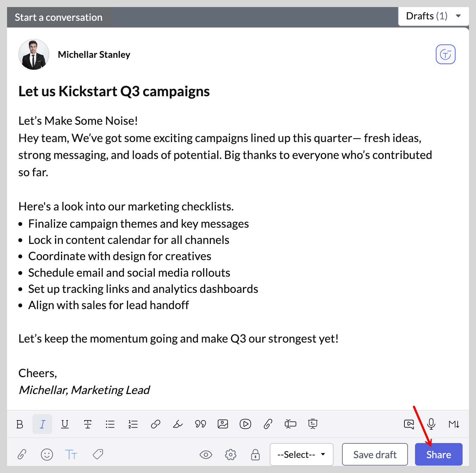Open the --Select-- dropdown
The height and width of the screenshot is (473, 476).
pos(301,455)
